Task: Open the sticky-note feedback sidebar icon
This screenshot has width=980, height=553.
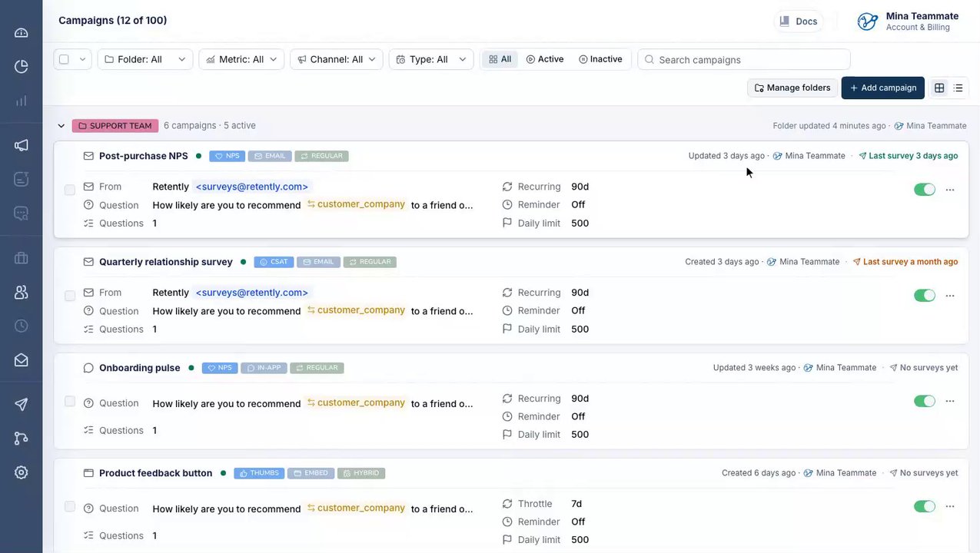Action: (x=21, y=179)
